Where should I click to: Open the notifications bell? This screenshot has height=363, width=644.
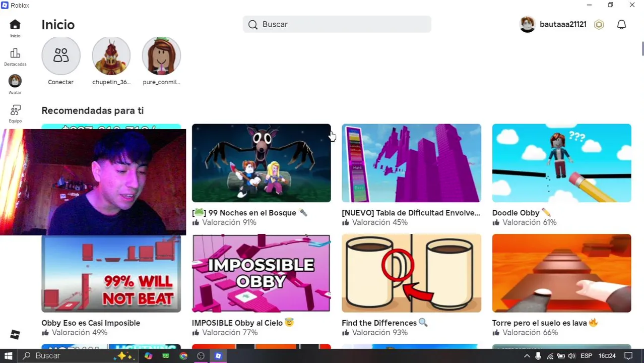click(621, 25)
